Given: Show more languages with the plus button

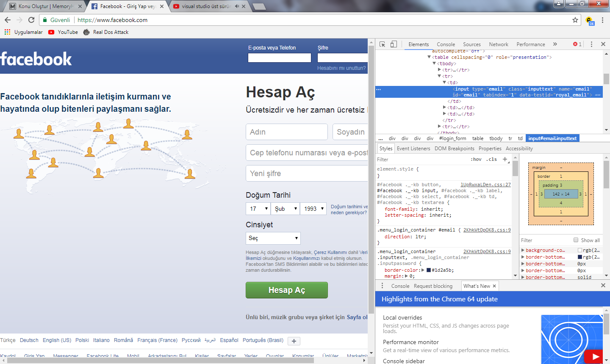Looking at the screenshot, I should pyautogui.click(x=294, y=341).
